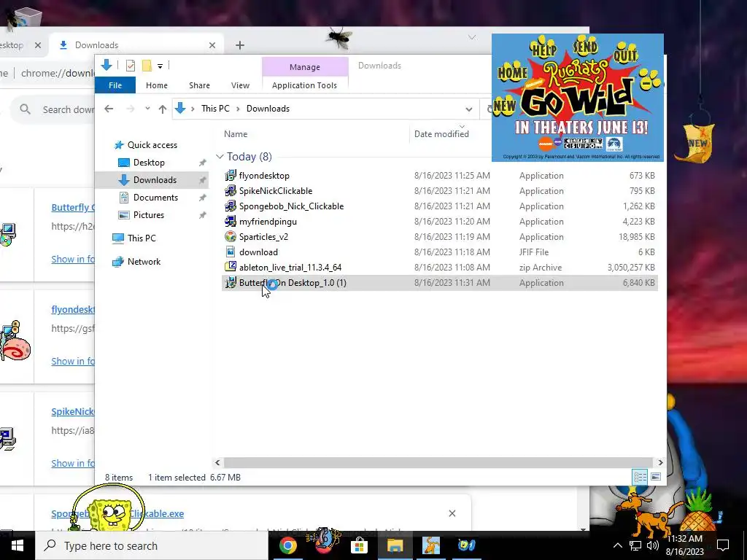Open the notification center icon

[x=723, y=545]
